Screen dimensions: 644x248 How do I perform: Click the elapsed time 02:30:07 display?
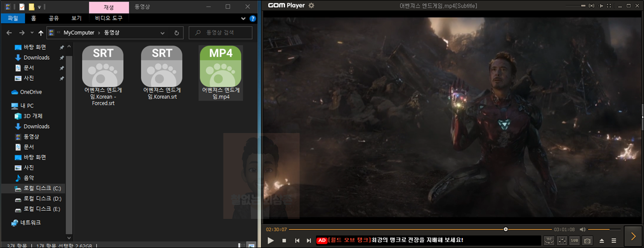pyautogui.click(x=276, y=229)
